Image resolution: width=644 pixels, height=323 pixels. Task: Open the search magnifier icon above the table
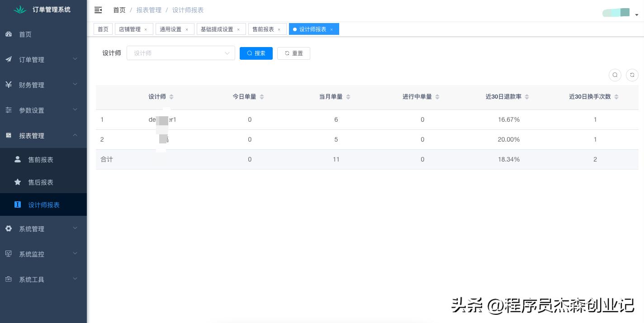(615, 75)
